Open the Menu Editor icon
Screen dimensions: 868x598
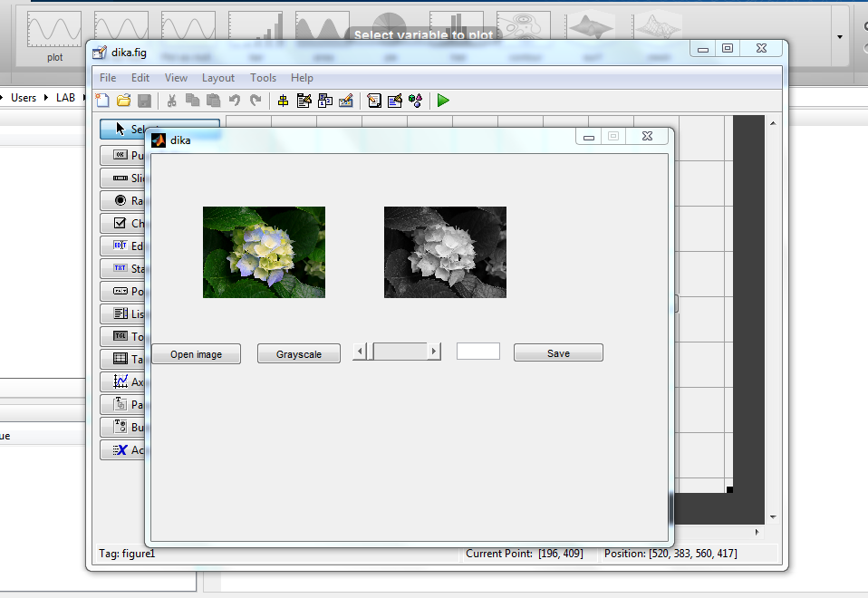pos(304,101)
